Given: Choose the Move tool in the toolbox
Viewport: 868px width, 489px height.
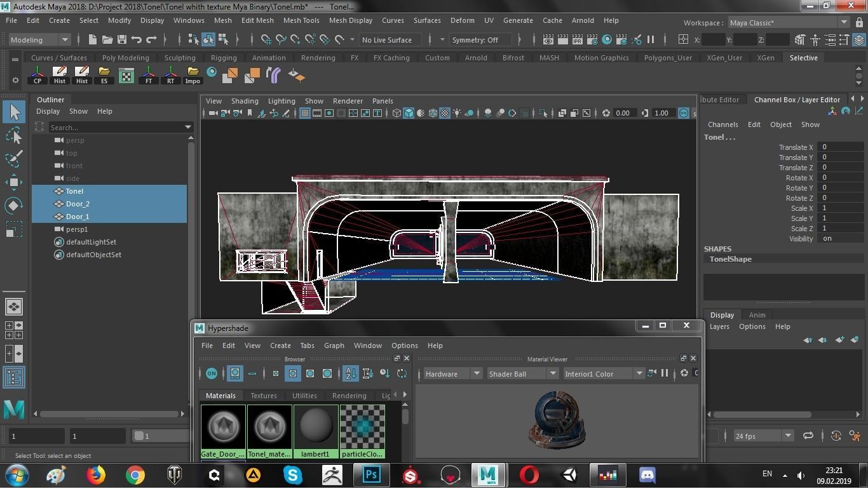Looking at the screenshot, I should tap(14, 182).
